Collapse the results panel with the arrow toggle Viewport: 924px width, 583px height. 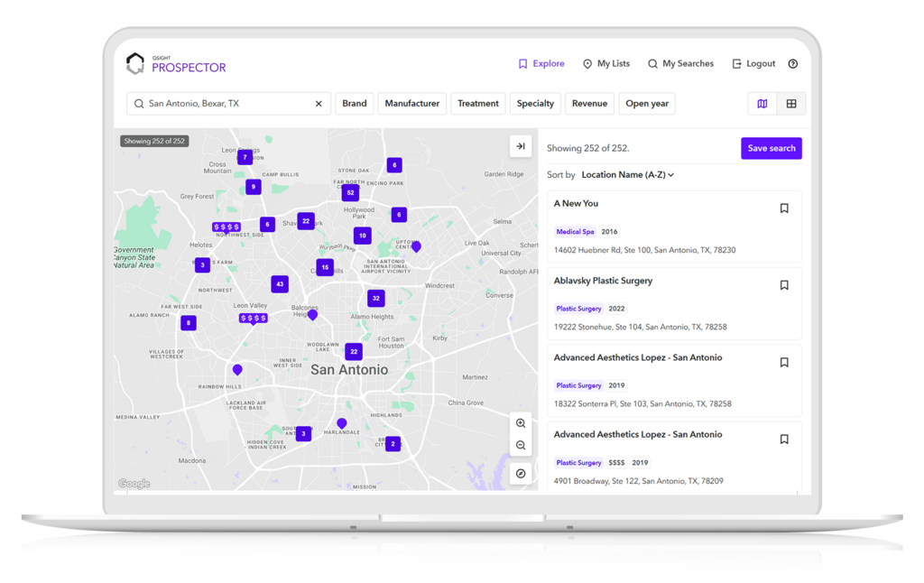click(x=520, y=144)
